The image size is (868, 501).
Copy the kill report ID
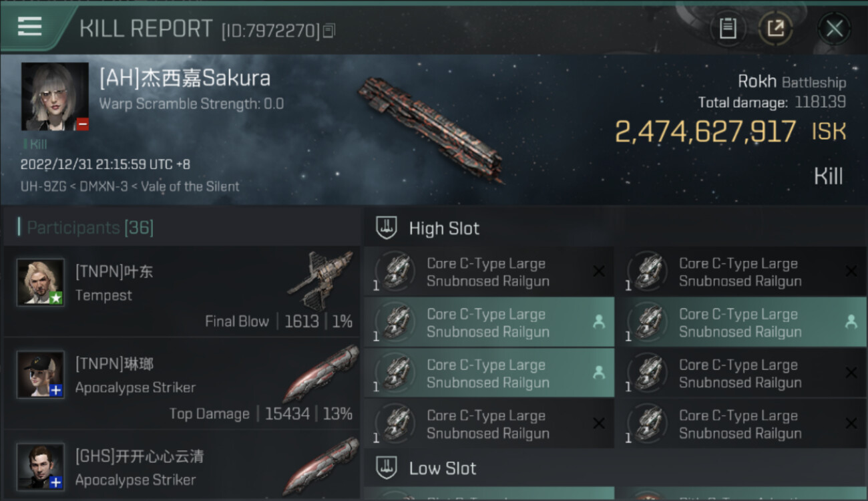click(x=329, y=31)
